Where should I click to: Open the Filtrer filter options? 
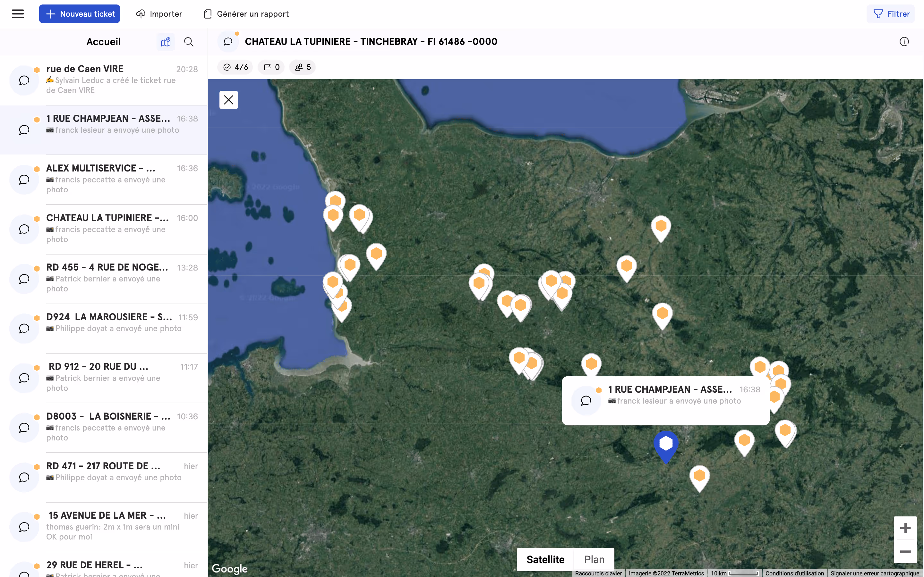891,14
